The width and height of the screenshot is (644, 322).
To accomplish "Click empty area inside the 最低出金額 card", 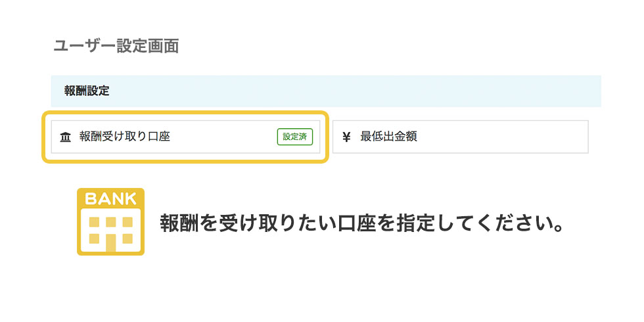I will [x=501, y=137].
